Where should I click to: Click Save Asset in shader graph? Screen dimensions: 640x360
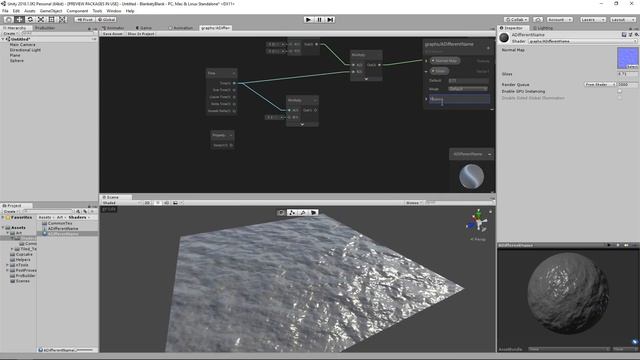tap(113, 34)
